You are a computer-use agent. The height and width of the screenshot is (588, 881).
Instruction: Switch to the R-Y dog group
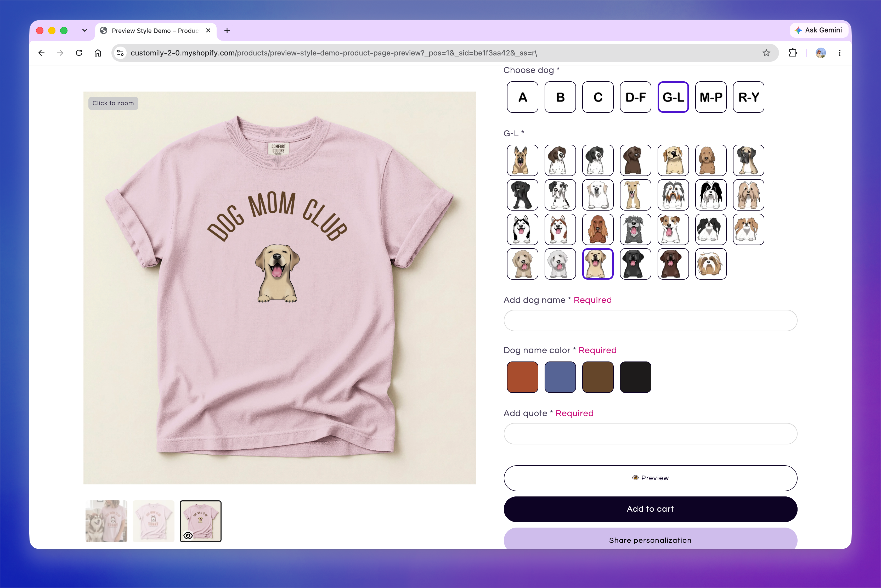[x=749, y=97]
